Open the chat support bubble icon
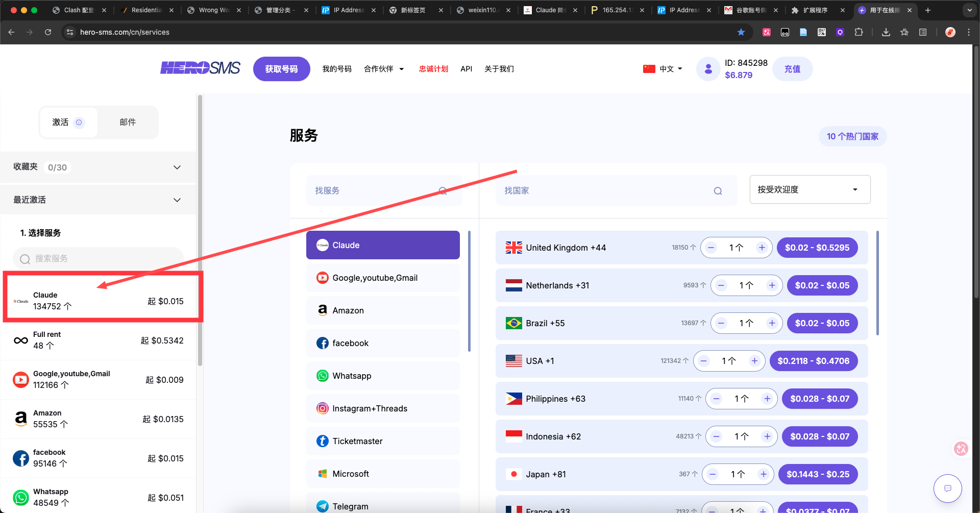The width and height of the screenshot is (980, 513). click(x=948, y=488)
